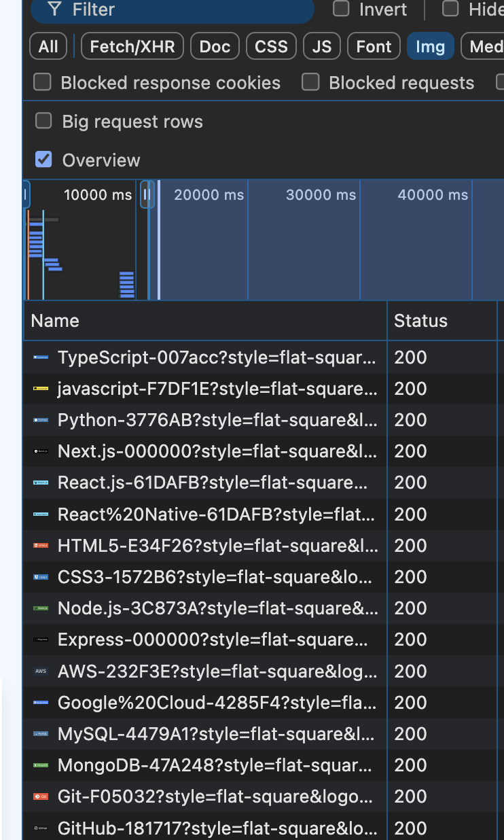
Task: Click the 30000 ms overview timeline area
Action: [x=304, y=240]
